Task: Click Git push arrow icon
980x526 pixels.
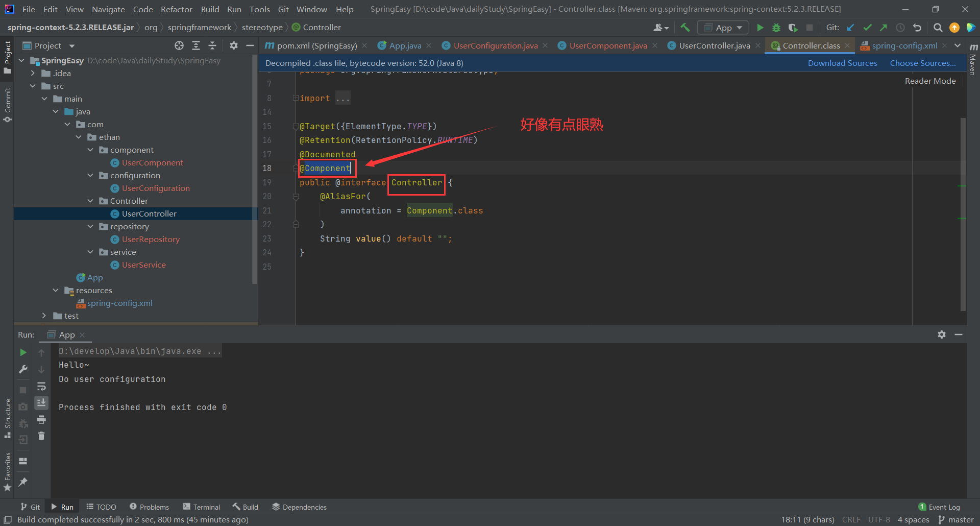Action: [884, 28]
